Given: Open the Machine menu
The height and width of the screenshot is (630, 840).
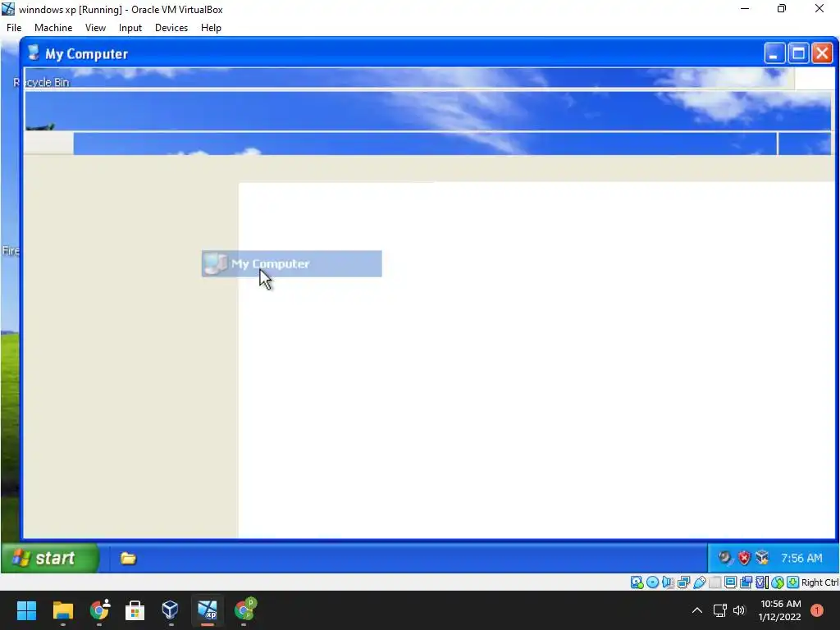Looking at the screenshot, I should [x=53, y=28].
